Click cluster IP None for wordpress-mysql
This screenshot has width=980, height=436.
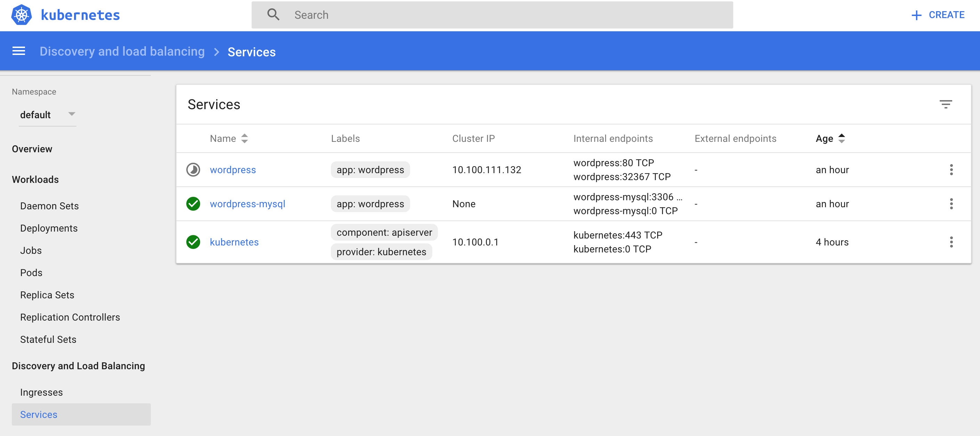point(464,204)
